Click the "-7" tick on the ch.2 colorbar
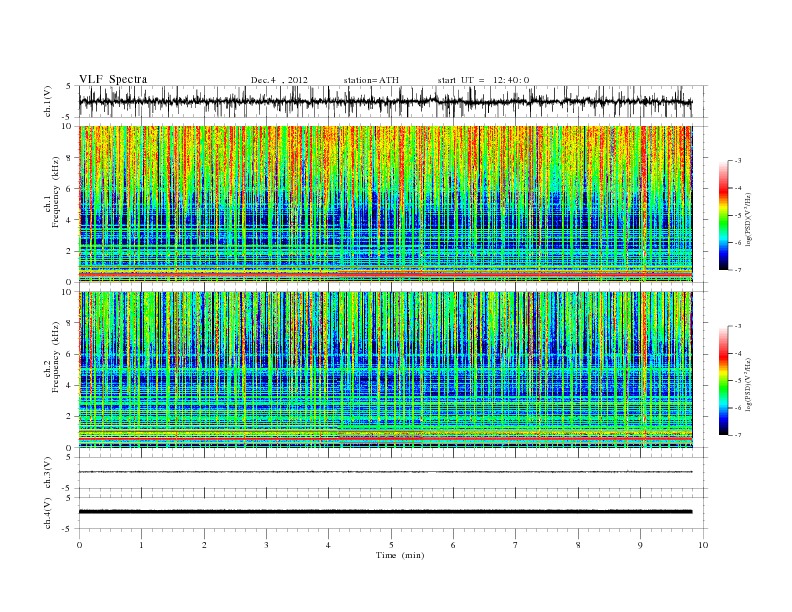 coord(737,435)
